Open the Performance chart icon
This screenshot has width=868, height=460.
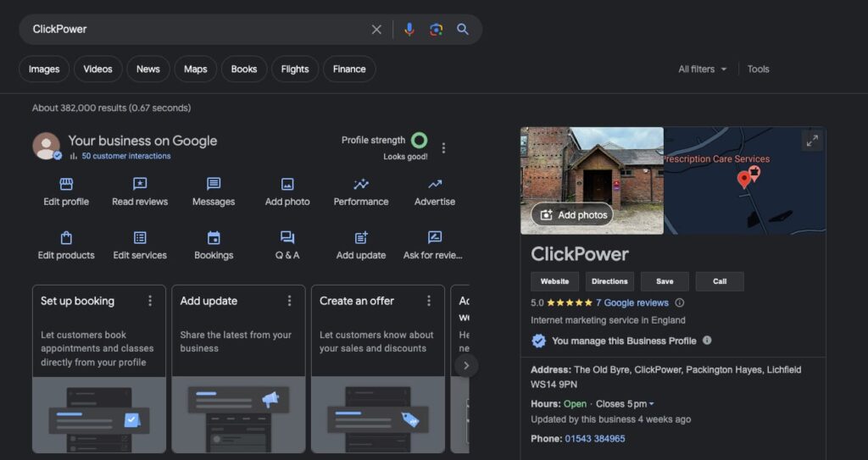(x=361, y=184)
